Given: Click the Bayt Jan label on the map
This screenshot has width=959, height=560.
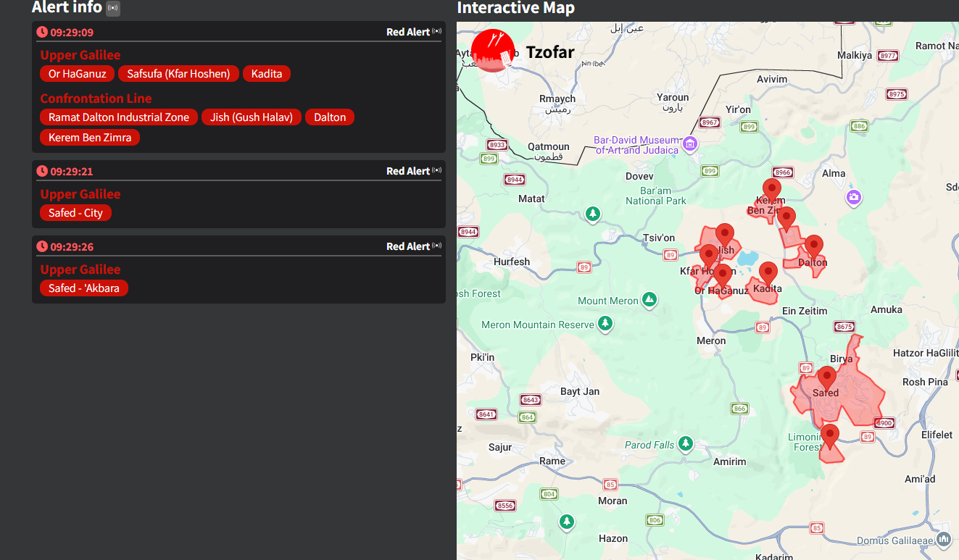Looking at the screenshot, I should pyautogui.click(x=580, y=392).
